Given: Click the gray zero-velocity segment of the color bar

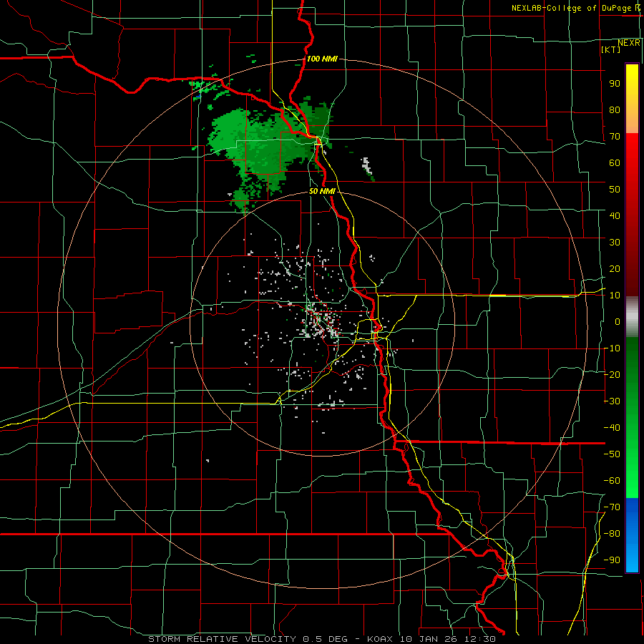Looking at the screenshot, I should coord(632,316).
